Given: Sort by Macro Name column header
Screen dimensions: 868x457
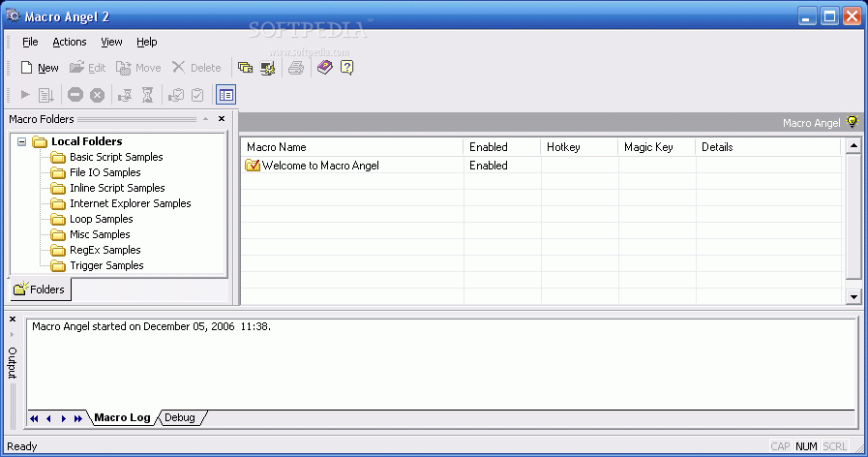Looking at the screenshot, I should pos(352,147).
